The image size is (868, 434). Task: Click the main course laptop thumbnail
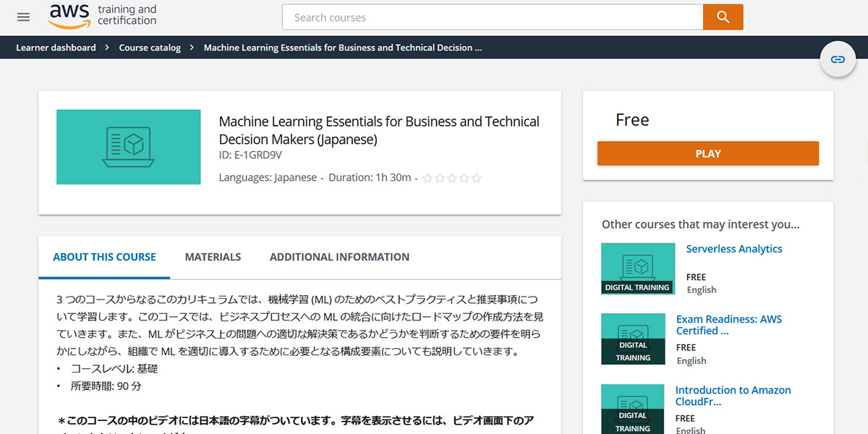coord(129,147)
